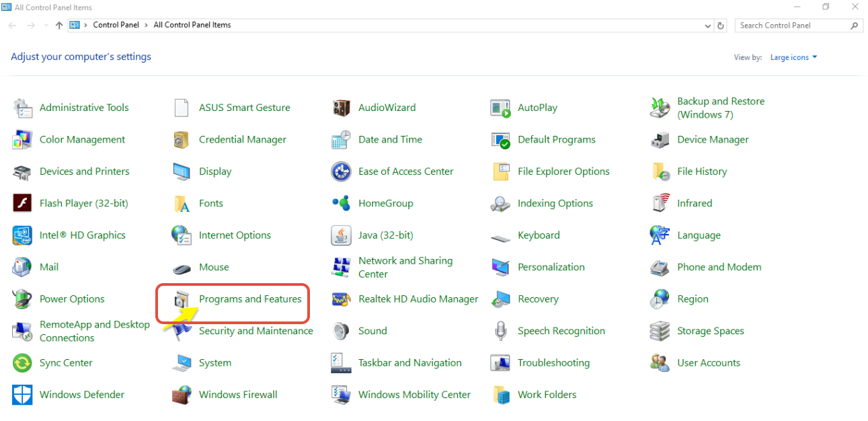Open Windows Mobility Center link

414,395
